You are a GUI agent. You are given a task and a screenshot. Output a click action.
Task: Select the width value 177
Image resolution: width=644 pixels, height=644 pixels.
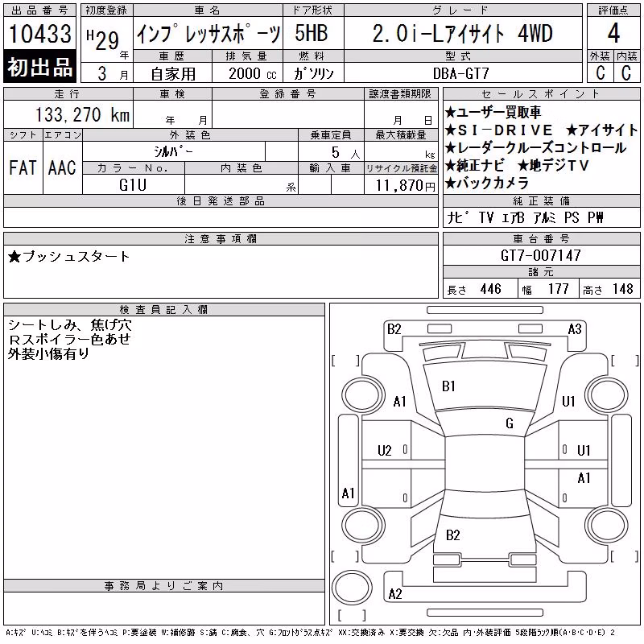click(558, 289)
